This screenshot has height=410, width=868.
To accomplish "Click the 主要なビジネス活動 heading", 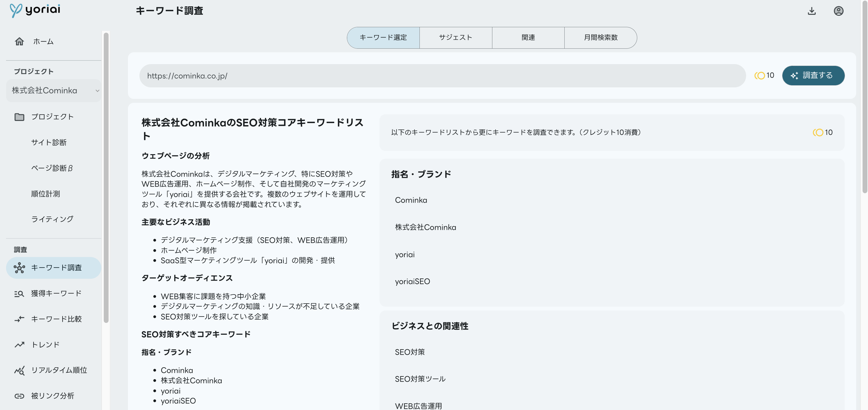I will coord(175,222).
